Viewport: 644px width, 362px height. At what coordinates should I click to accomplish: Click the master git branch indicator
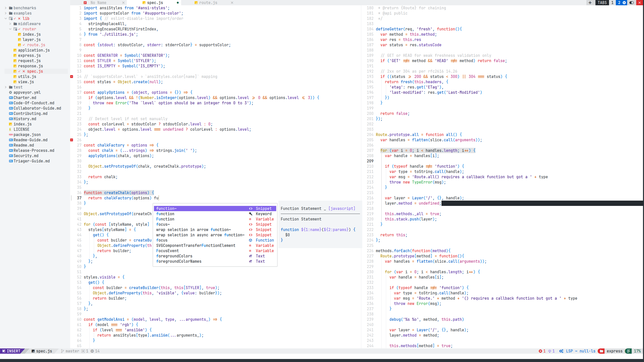tap(70, 351)
